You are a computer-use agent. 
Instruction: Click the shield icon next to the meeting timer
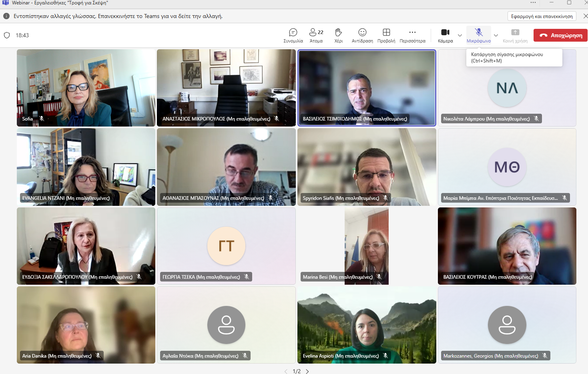click(x=7, y=35)
